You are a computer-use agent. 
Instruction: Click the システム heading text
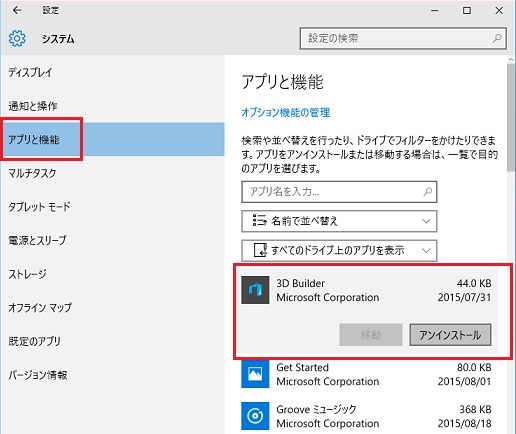[x=58, y=39]
